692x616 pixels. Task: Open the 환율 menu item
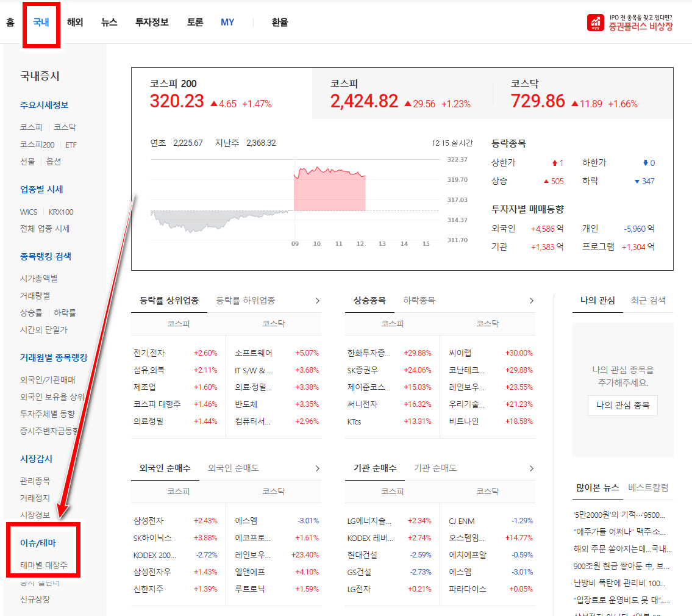(280, 22)
